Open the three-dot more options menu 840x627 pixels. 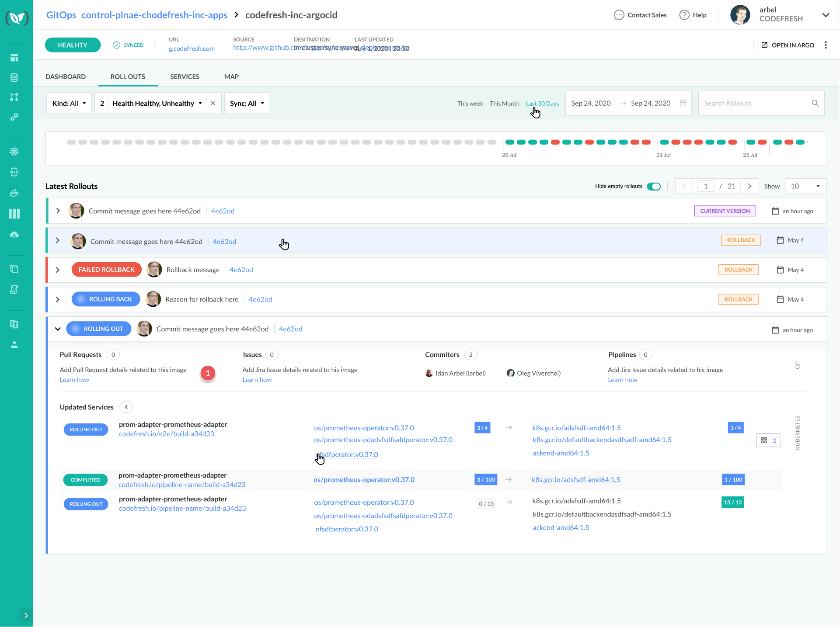tap(826, 45)
